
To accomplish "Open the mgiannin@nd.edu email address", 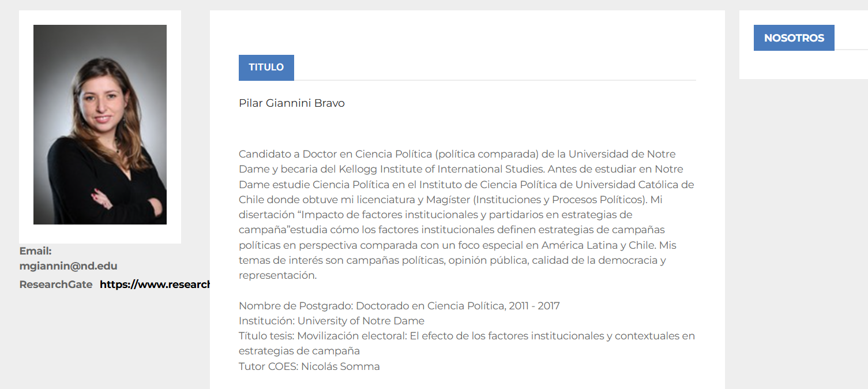I will pyautogui.click(x=68, y=266).
